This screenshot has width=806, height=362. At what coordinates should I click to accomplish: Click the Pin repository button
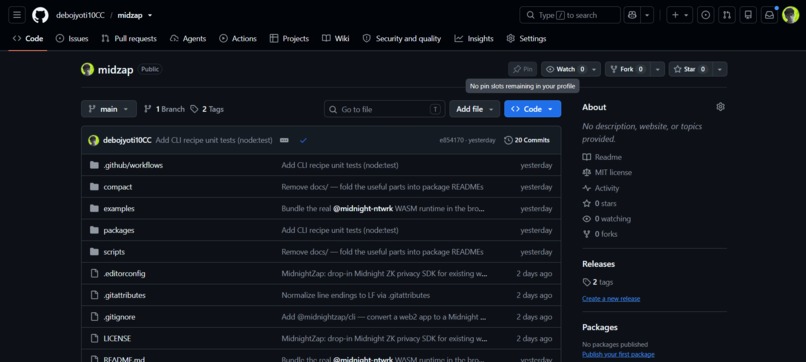pyautogui.click(x=522, y=69)
